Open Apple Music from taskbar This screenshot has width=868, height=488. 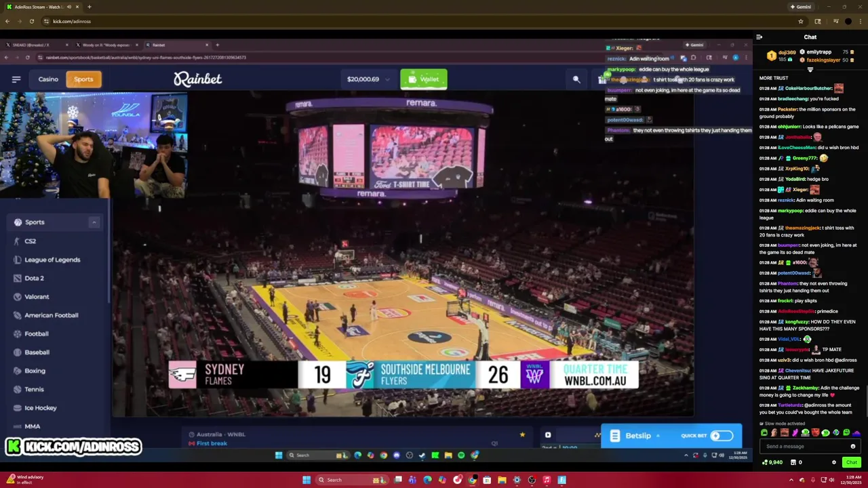[x=547, y=480]
